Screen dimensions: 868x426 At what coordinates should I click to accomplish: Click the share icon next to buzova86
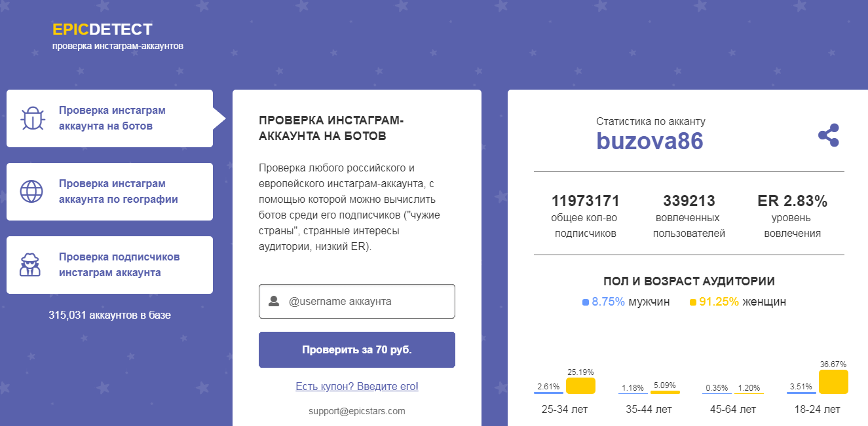click(828, 135)
